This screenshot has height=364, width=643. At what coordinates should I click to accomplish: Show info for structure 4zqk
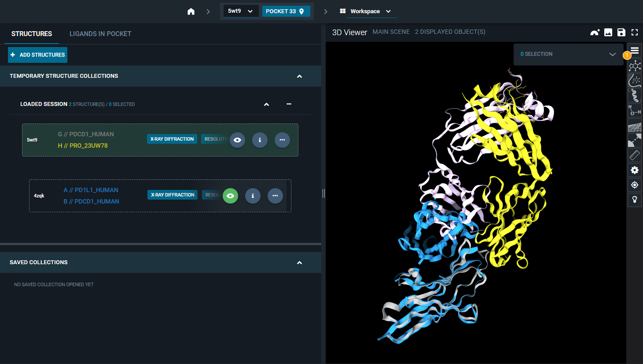click(x=253, y=196)
